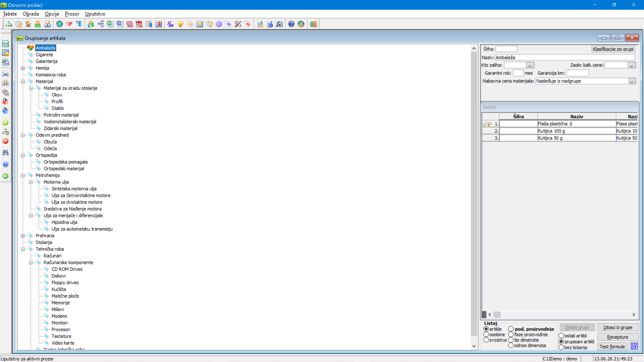
Task: Open the Tabele menu
Action: pyautogui.click(x=10, y=14)
